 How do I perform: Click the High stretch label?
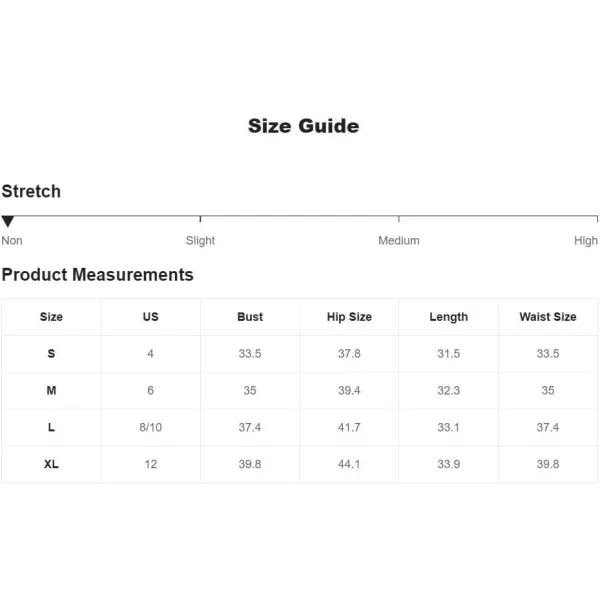[586, 241]
